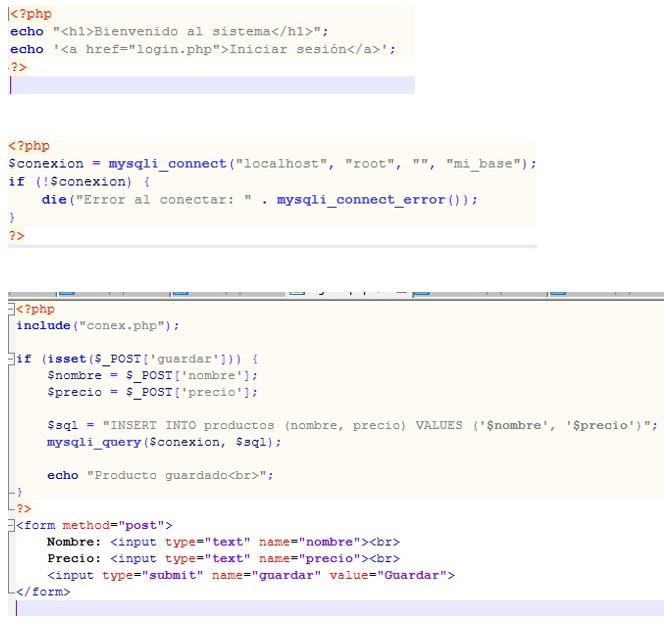This screenshot has width=669, height=635.
Task: Click the Bienvenido al sistema echo line
Action: pos(202,31)
